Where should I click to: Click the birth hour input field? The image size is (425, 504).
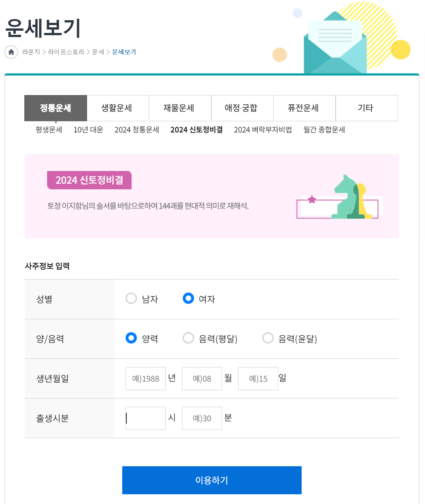(x=145, y=418)
